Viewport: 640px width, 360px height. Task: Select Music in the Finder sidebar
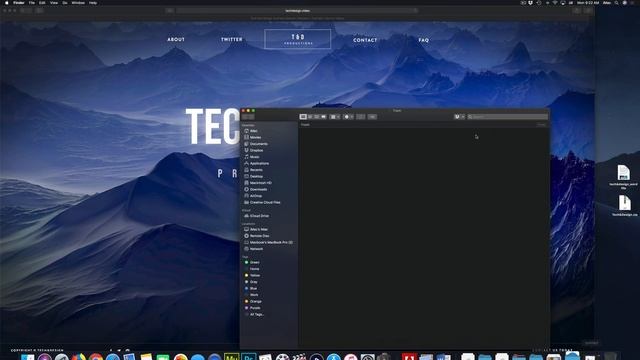coord(252,157)
